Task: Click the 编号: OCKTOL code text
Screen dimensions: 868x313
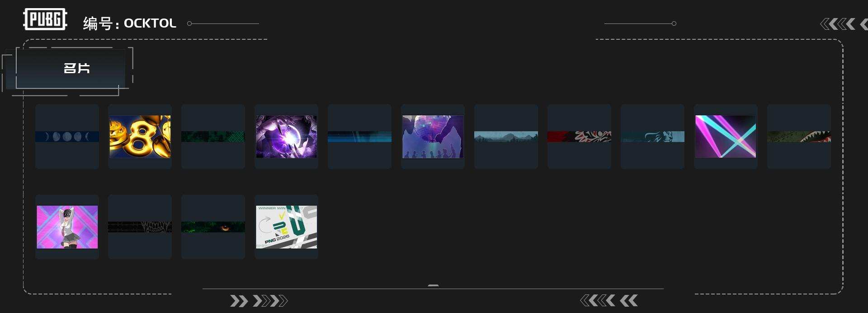Action: [129, 23]
